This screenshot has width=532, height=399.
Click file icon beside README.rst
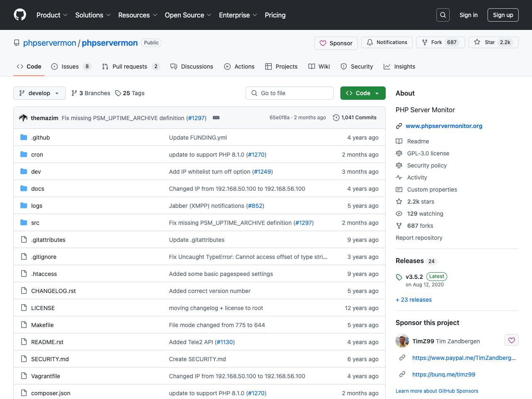(24, 342)
